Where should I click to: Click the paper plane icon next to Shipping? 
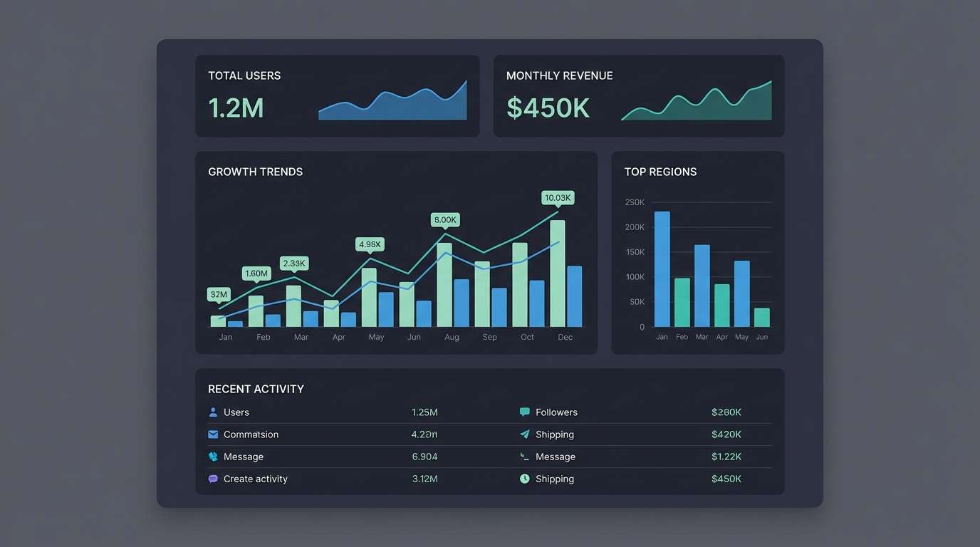pyautogui.click(x=524, y=434)
